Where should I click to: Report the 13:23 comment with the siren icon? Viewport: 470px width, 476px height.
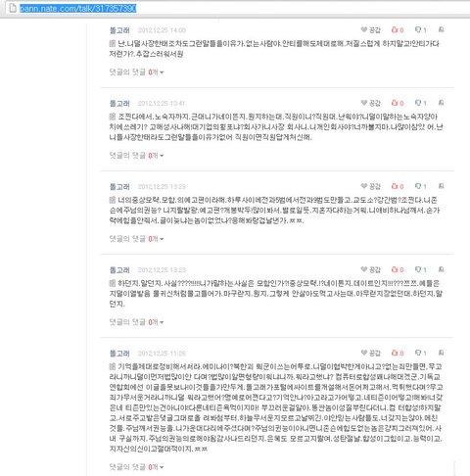click(441, 269)
